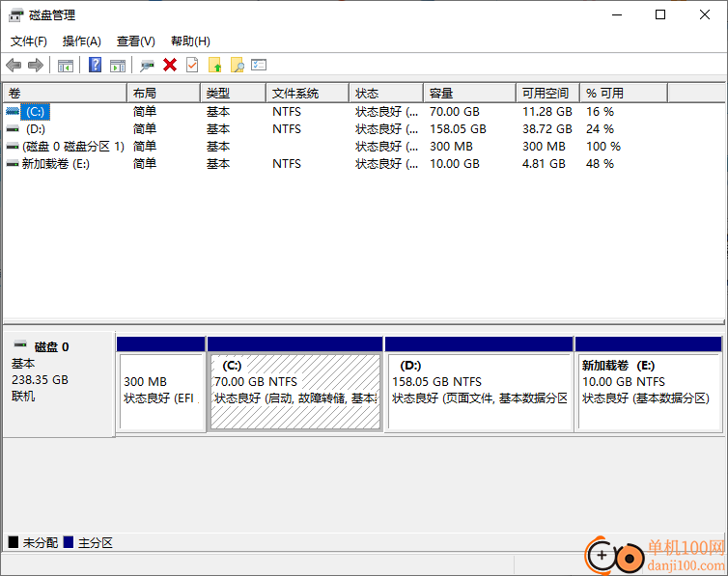Click the 联机 status under 磁盘 0
This screenshot has height=576, width=728.
point(23,397)
